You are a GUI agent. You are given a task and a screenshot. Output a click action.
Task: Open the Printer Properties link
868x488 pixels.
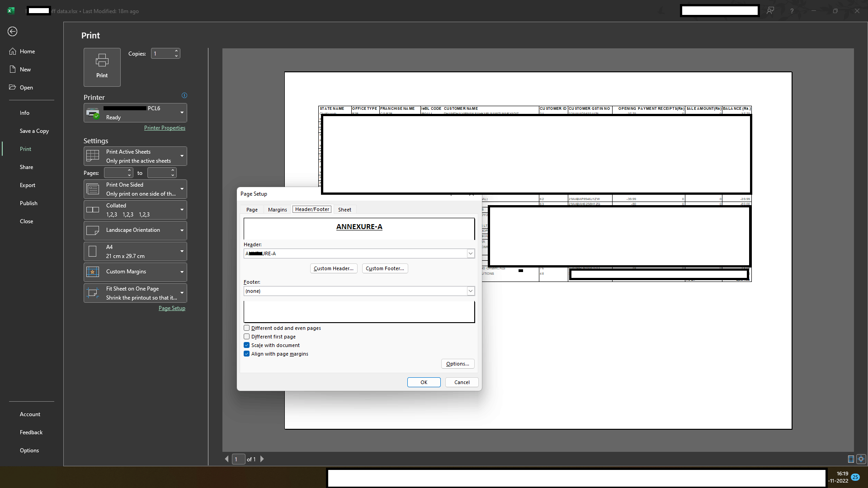click(x=165, y=128)
